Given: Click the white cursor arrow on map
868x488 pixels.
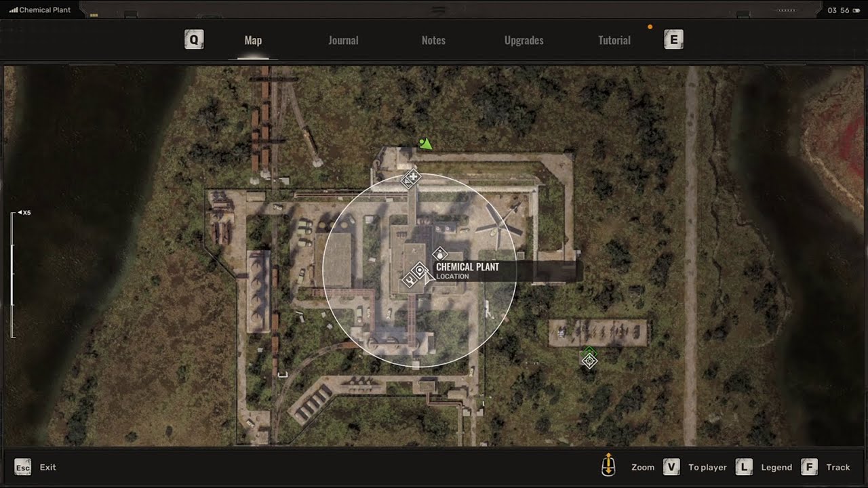Looking at the screenshot, I should coord(428,277).
